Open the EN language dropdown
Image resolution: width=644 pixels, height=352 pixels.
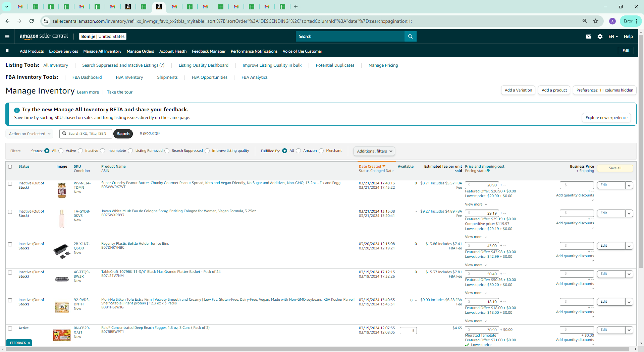(613, 37)
